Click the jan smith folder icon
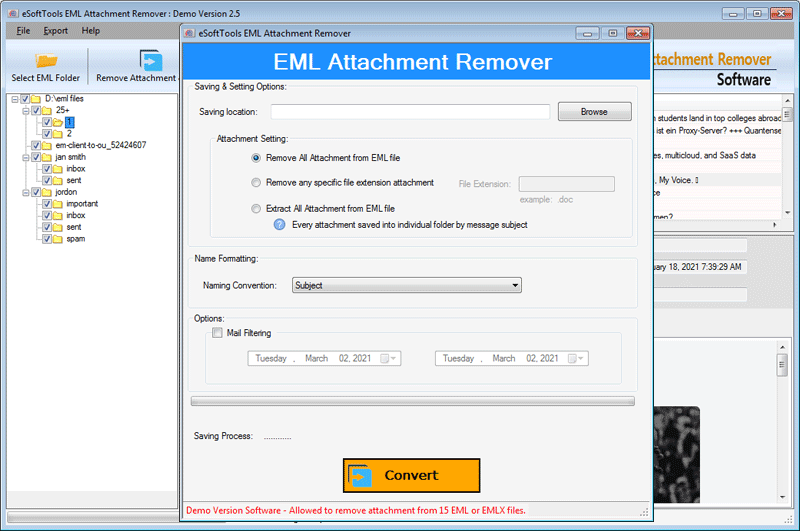This screenshot has width=800, height=531. pyautogui.click(x=47, y=157)
